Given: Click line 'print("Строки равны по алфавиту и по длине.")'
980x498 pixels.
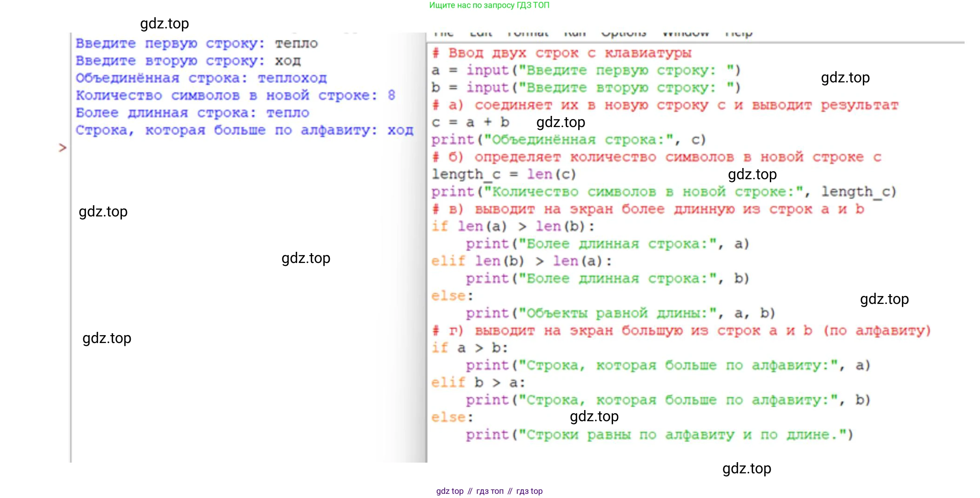Looking at the screenshot, I should coord(660,435).
